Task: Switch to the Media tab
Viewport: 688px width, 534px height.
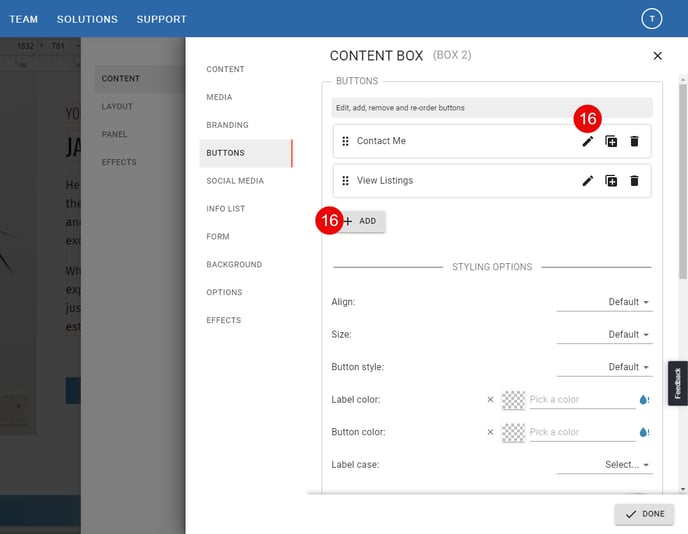Action: tap(246, 97)
